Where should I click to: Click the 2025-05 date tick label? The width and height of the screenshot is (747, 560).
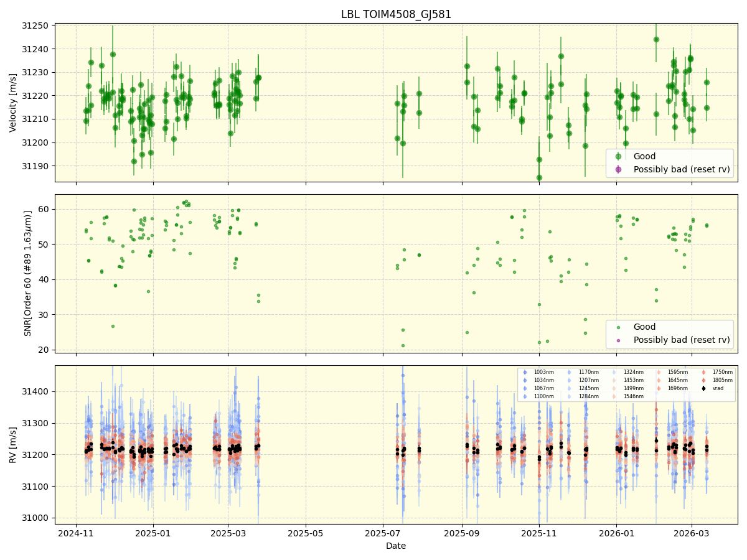[x=305, y=533]
